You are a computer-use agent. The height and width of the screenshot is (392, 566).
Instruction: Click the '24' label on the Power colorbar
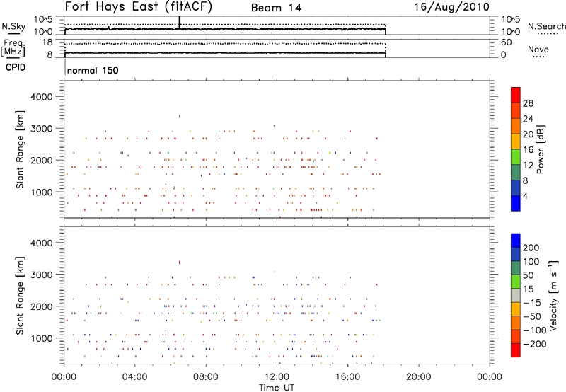pyautogui.click(x=528, y=119)
